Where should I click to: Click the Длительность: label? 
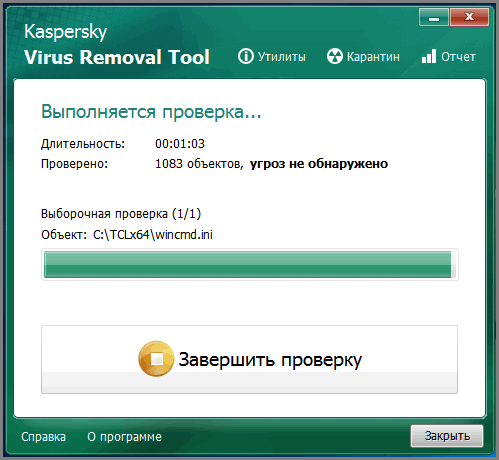click(83, 144)
